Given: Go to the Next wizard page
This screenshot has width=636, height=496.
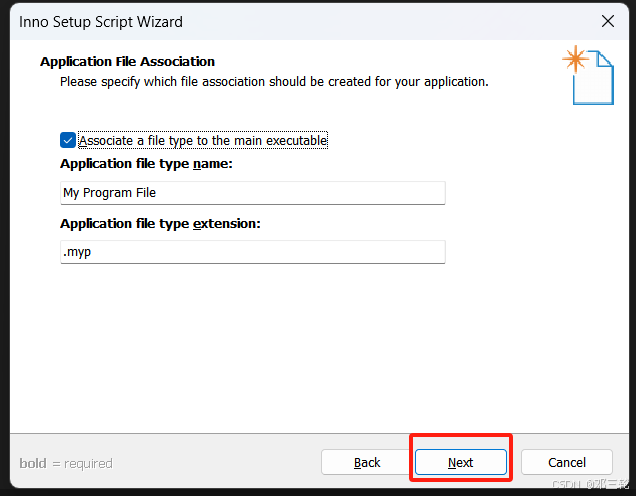Looking at the screenshot, I should 461,462.
